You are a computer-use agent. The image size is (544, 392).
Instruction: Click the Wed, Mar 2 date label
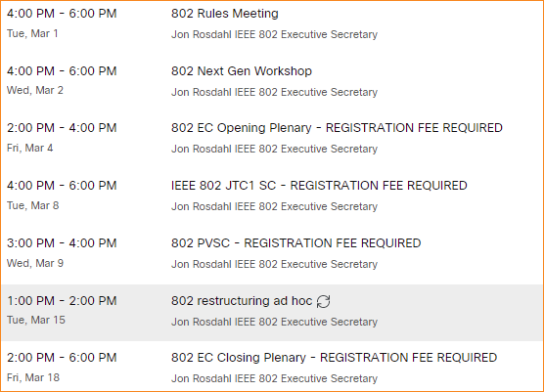[35, 91]
